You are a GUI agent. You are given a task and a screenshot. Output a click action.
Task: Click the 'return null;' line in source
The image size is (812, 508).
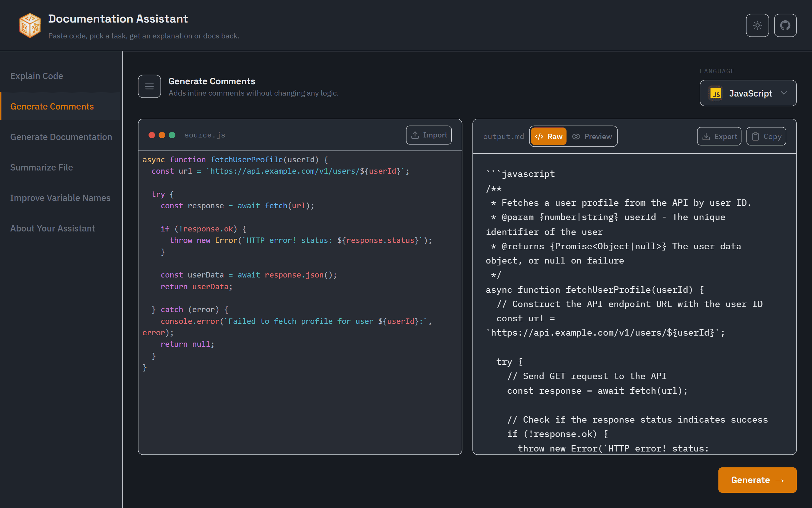click(187, 344)
